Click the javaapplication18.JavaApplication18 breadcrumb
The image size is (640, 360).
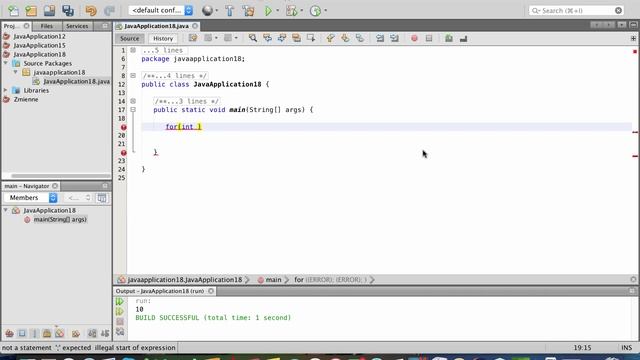click(184, 280)
